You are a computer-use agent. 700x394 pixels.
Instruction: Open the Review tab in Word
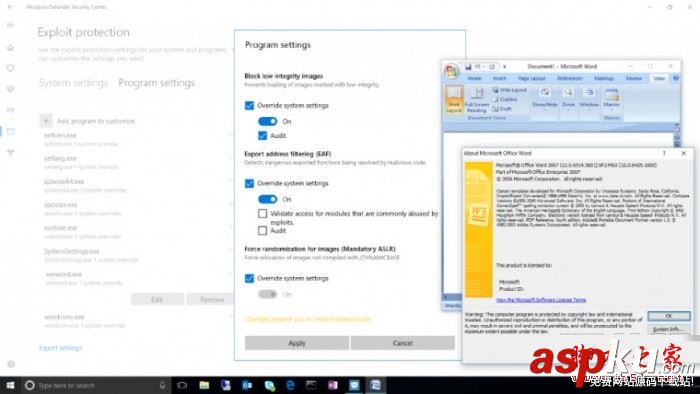tap(633, 78)
